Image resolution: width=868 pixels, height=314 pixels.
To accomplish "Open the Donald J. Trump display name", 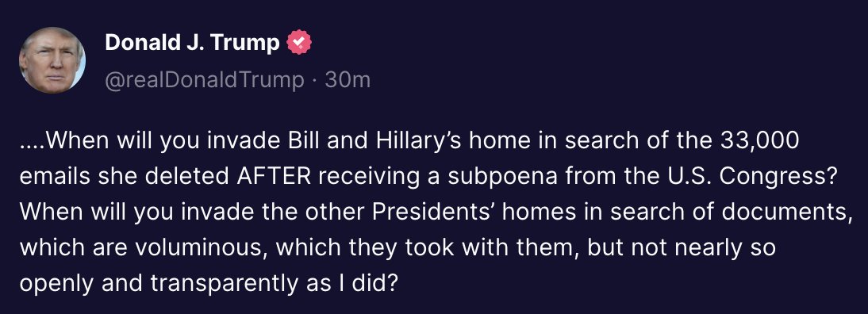I will tap(192, 43).
